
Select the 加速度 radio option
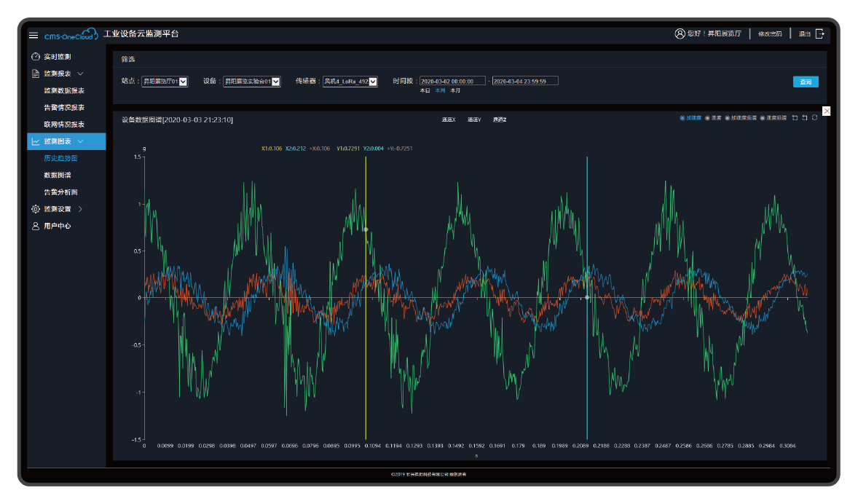point(682,118)
